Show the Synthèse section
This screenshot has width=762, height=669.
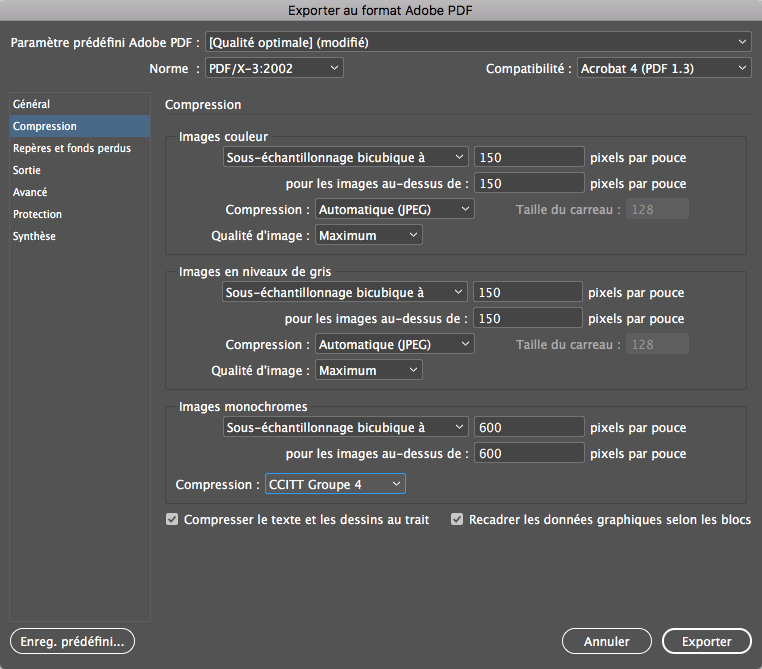(x=35, y=236)
